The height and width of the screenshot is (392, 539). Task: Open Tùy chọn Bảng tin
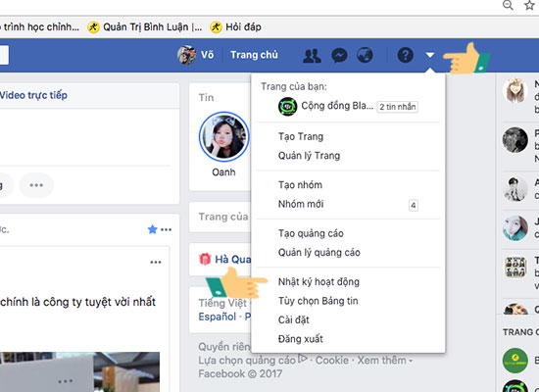[x=318, y=301]
